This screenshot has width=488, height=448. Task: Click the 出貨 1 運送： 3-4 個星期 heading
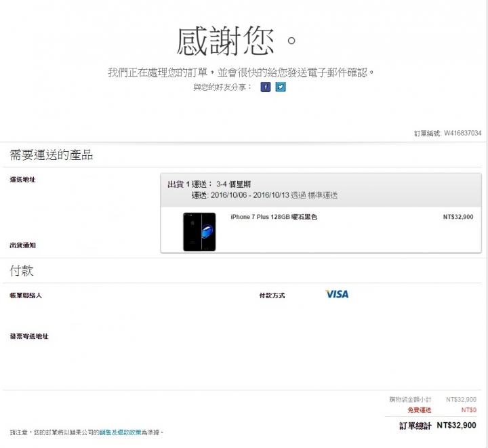pyautogui.click(x=209, y=184)
